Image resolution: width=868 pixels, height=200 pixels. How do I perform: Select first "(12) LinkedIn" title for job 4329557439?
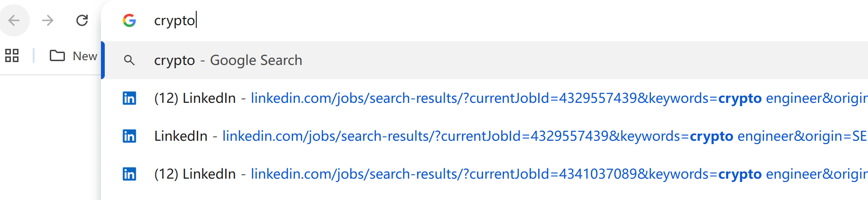click(195, 98)
